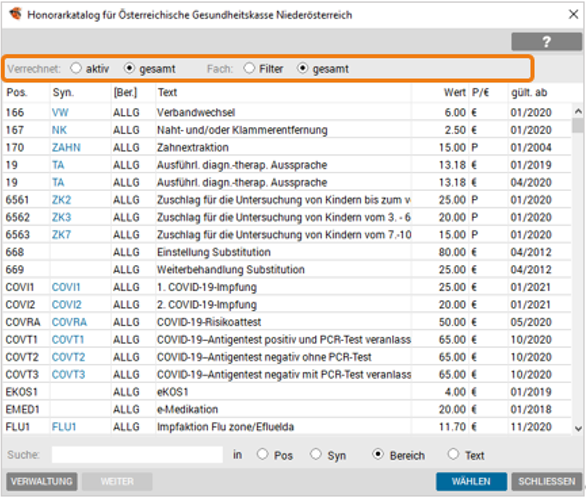
Task: Click the scroll-up arrow of the list
Action: [578, 111]
